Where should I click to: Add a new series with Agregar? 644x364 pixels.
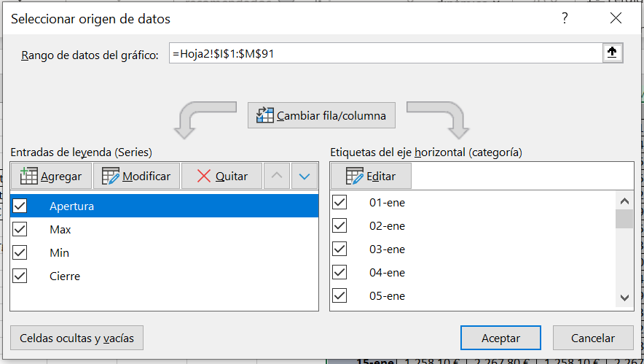click(x=51, y=176)
